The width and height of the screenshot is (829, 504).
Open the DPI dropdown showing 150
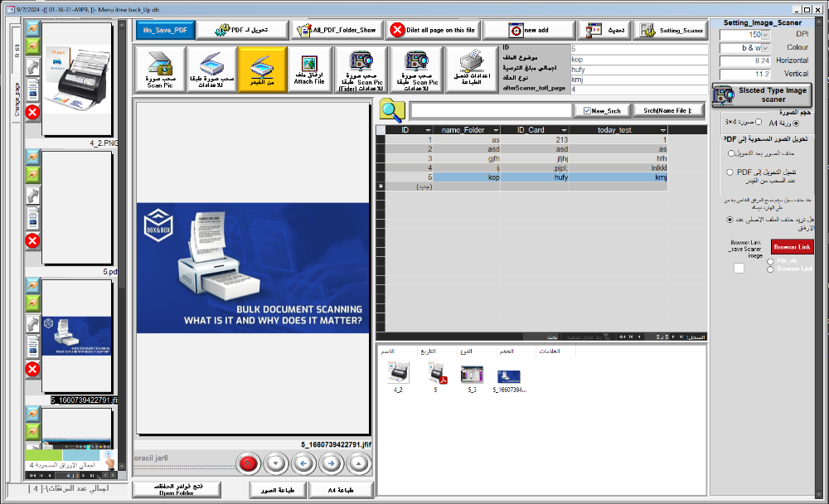pyautogui.click(x=765, y=35)
